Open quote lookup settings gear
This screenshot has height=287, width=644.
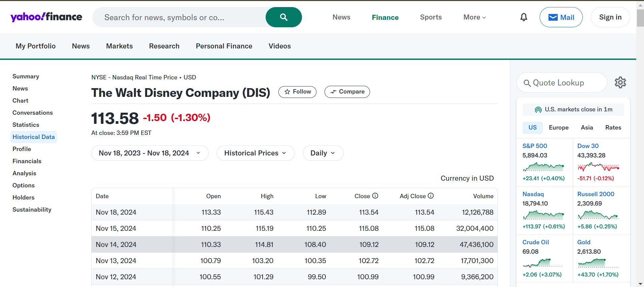(x=620, y=82)
